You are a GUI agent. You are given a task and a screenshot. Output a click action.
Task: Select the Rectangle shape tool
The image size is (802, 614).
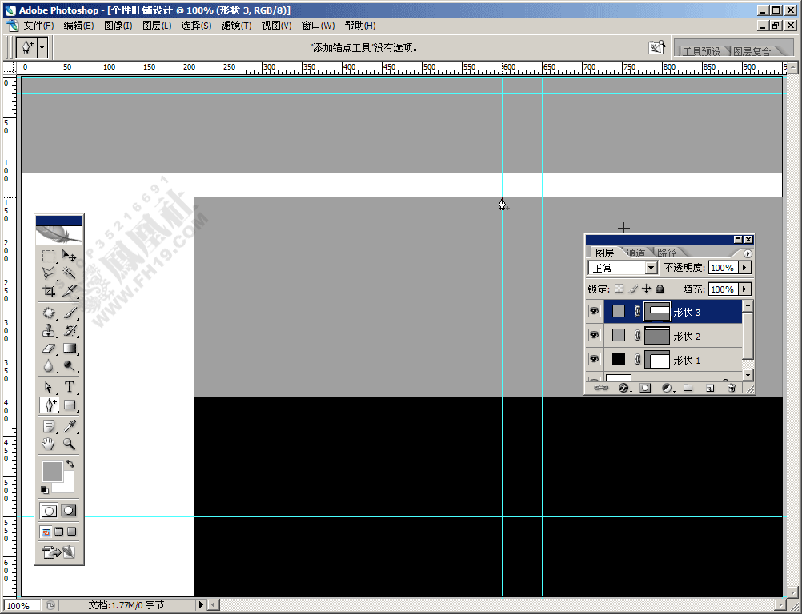[69, 405]
